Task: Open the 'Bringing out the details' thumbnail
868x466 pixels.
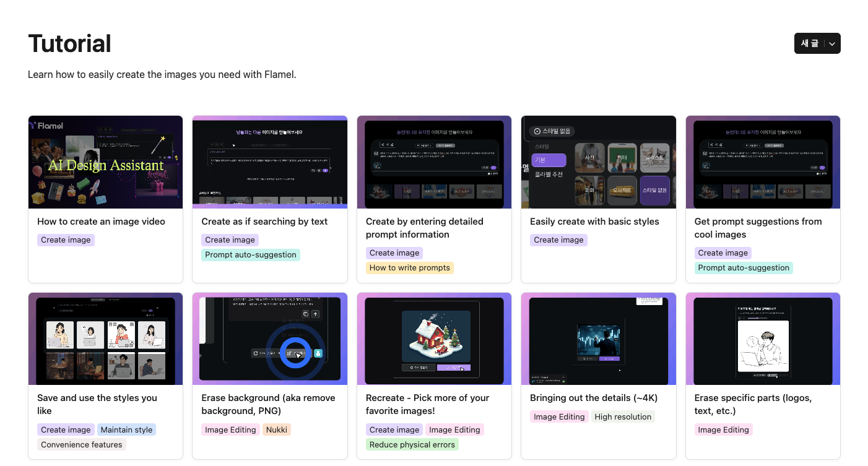Action: tap(598, 339)
